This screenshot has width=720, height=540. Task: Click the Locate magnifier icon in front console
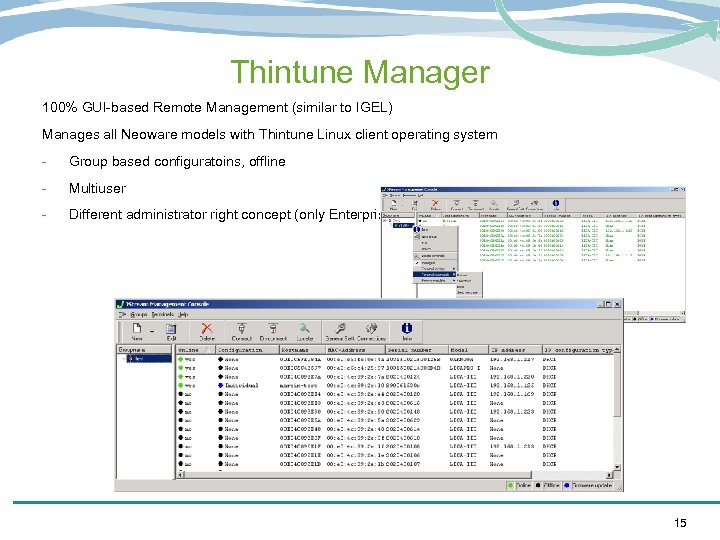pyautogui.click(x=304, y=328)
